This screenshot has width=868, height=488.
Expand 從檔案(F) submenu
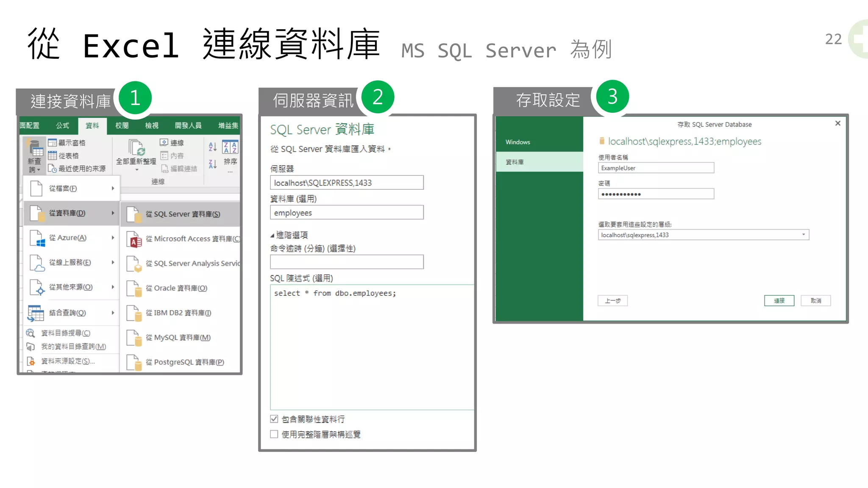click(71, 189)
